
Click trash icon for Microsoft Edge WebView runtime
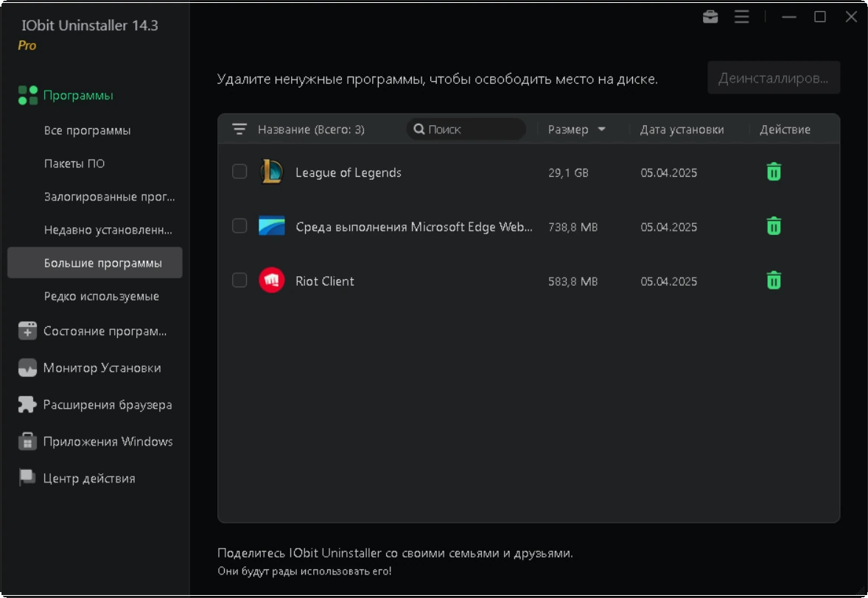774,226
